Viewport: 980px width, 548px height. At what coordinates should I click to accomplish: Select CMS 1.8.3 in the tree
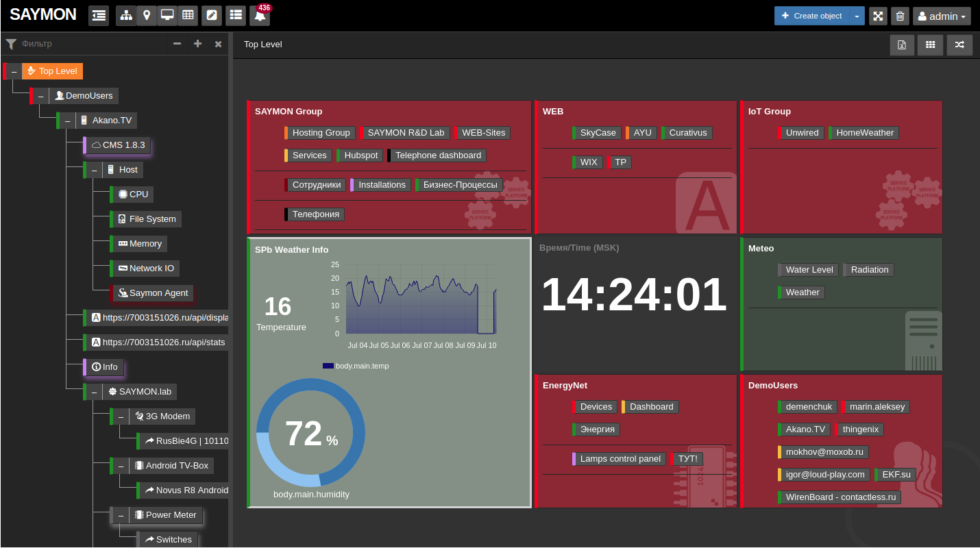pos(118,145)
